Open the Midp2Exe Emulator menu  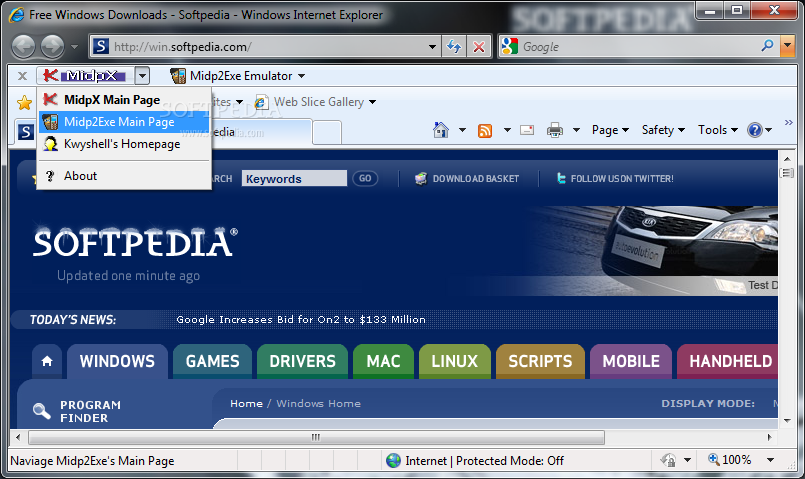coord(238,76)
